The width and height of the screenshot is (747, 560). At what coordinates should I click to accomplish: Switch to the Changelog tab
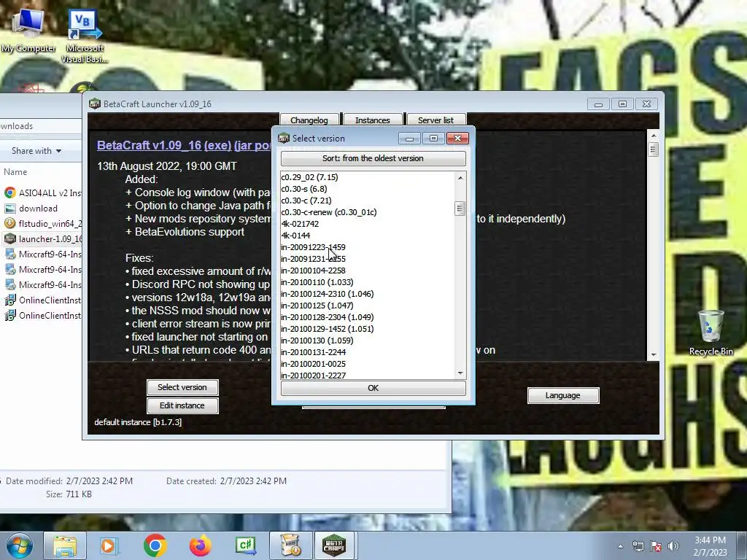pyautogui.click(x=309, y=120)
